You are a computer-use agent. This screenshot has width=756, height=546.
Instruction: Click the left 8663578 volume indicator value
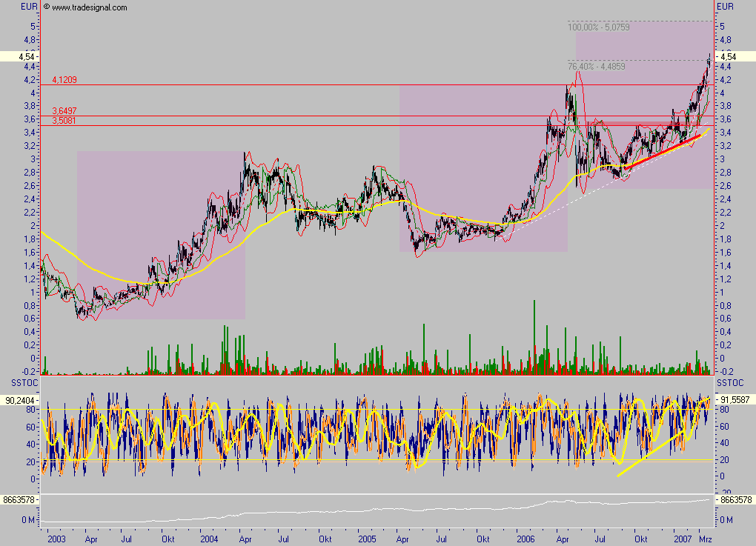(19, 501)
